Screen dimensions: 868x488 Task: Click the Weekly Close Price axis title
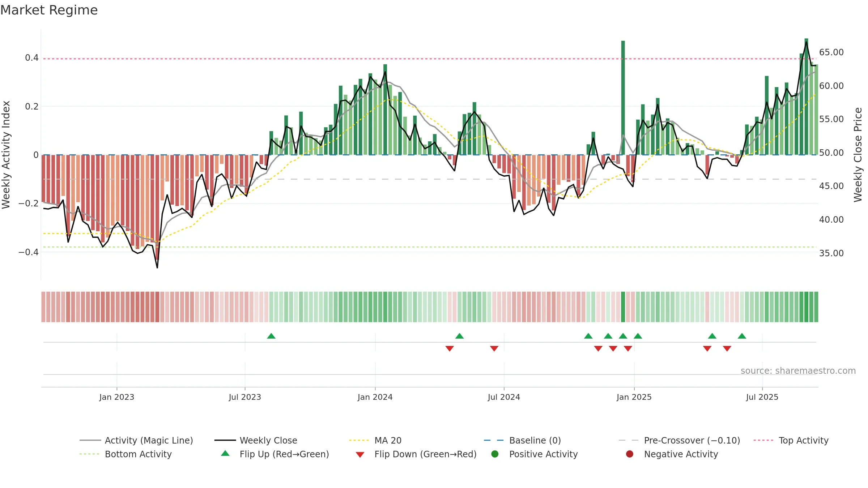[x=858, y=155]
